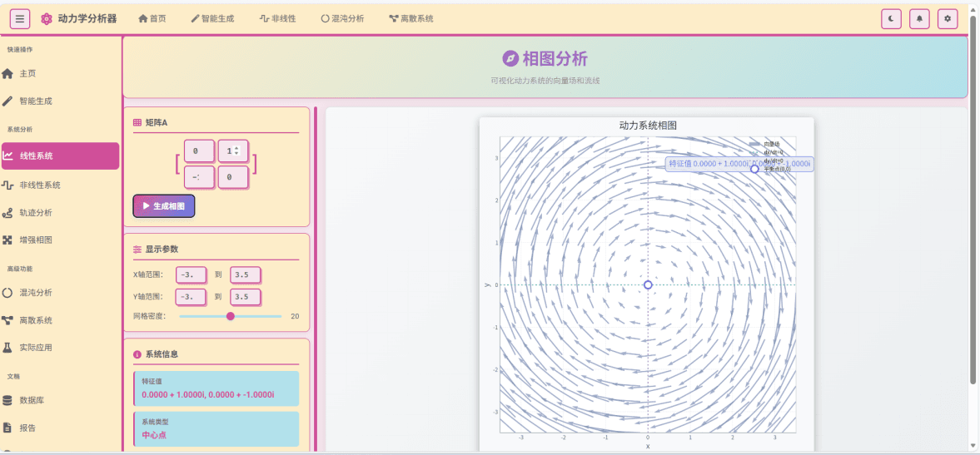
Task: Click Y轴范围 maximum field showing 3.5
Action: [x=245, y=297]
